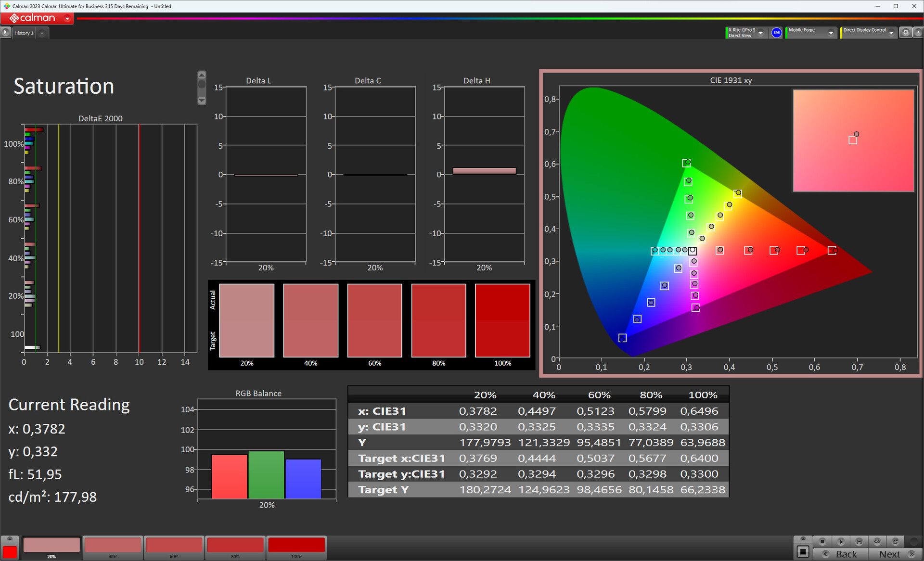The width and height of the screenshot is (924, 561).
Task: Select the 20% swatch in Actual/Target comparison
Action: [x=247, y=320]
